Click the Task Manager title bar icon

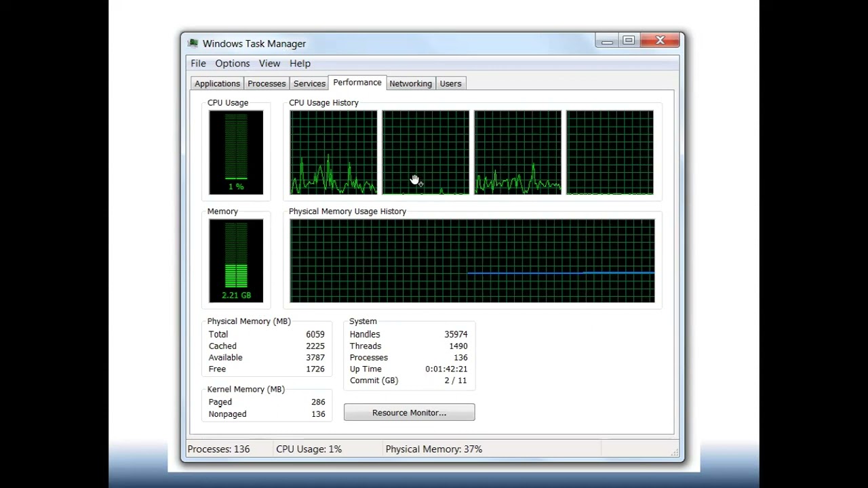[x=193, y=43]
